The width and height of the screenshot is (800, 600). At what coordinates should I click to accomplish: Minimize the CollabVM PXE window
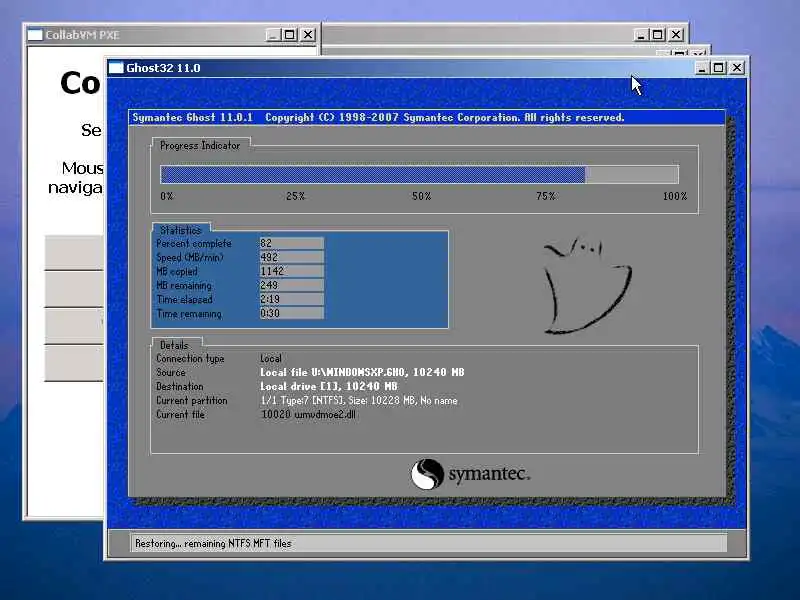(x=273, y=35)
